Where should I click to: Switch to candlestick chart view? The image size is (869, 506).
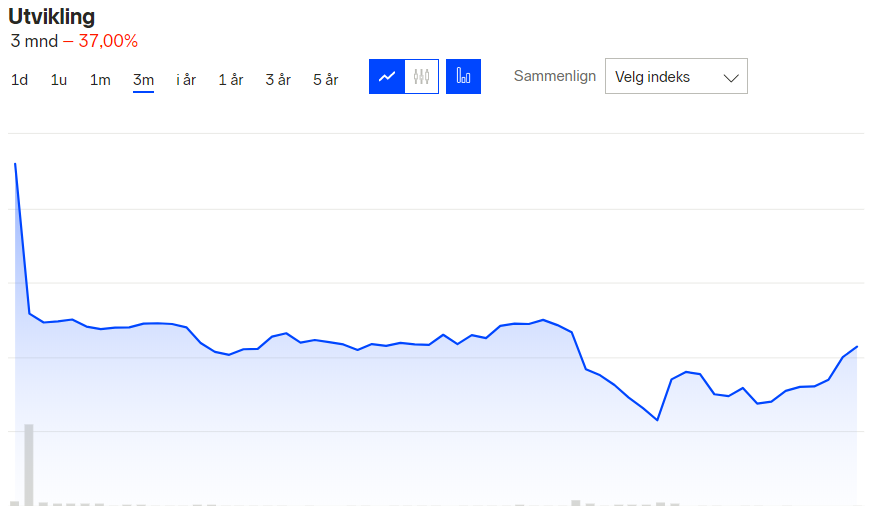coord(422,77)
